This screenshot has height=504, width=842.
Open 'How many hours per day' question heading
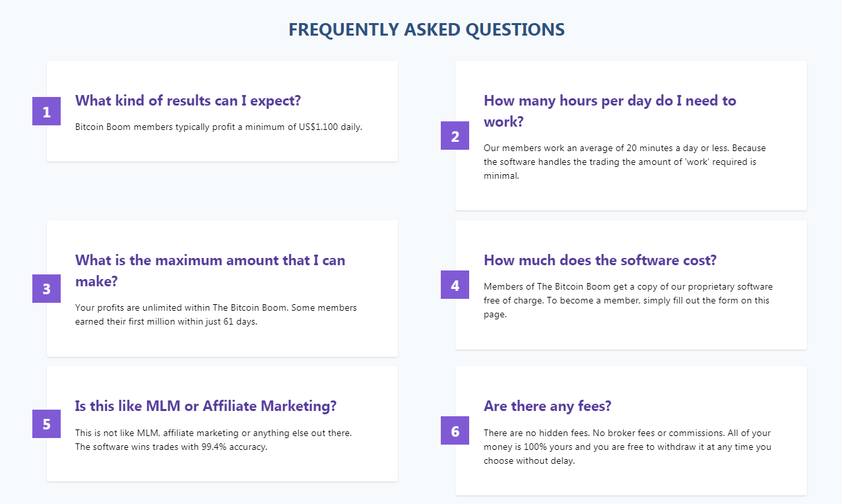pos(610,111)
